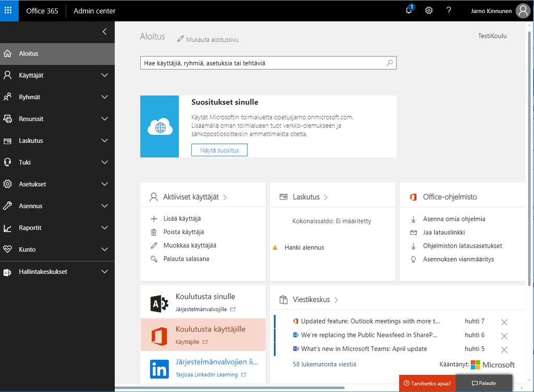534x392 pixels.
Task: Expand the Käyttäjät menu chevron
Action: (104, 75)
